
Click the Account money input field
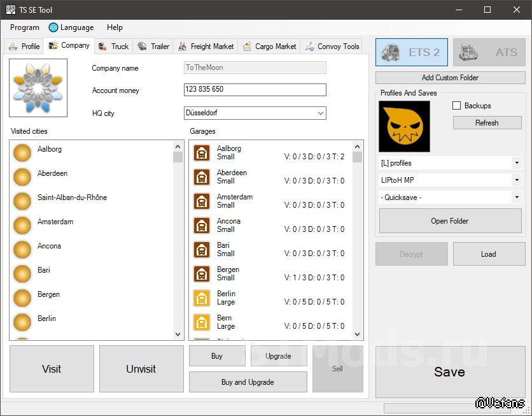pyautogui.click(x=255, y=90)
